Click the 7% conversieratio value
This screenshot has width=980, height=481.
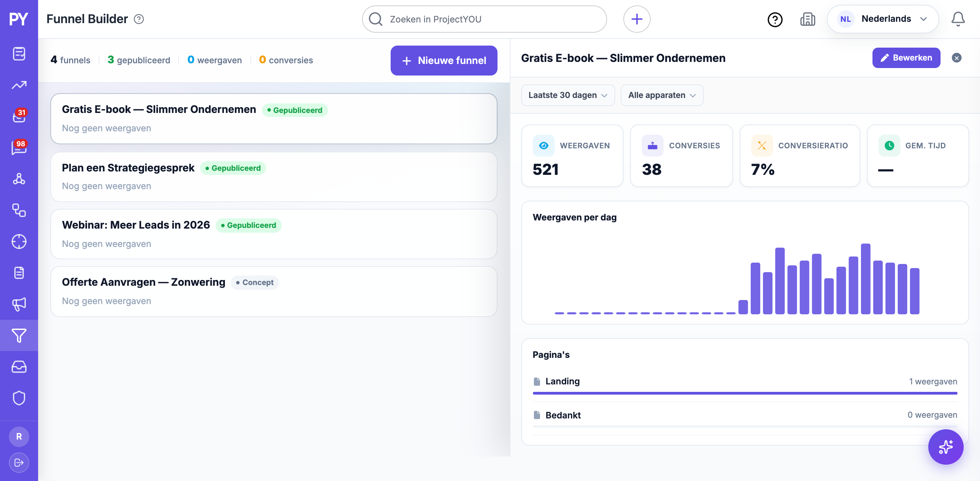[762, 170]
